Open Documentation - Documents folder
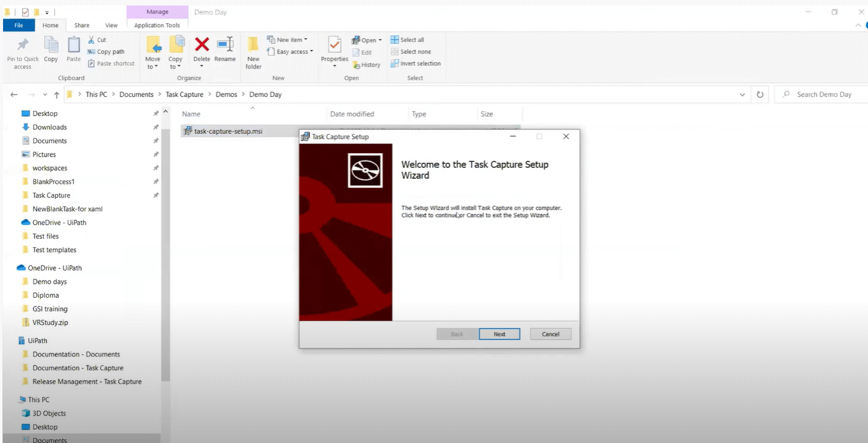Viewport: 868px width, 443px height. click(x=76, y=354)
